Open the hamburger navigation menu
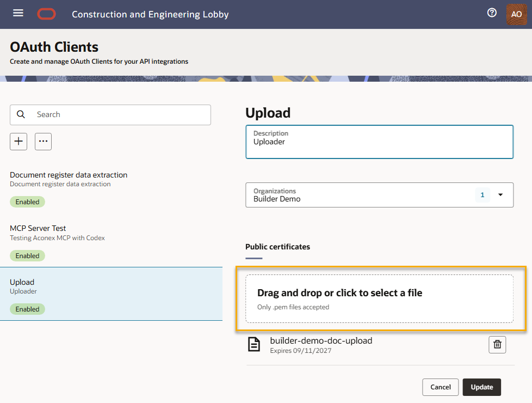This screenshot has width=532, height=403. tap(18, 13)
